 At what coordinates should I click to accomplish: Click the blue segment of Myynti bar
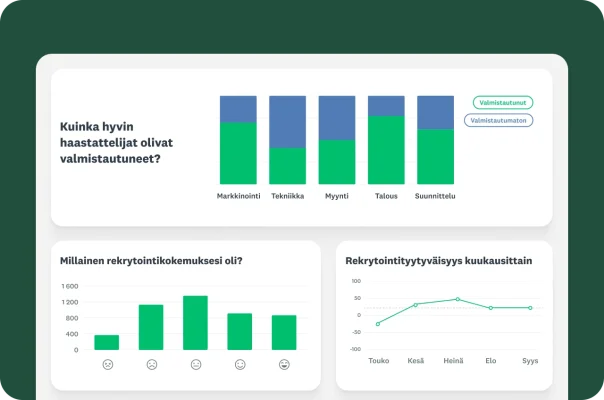point(337,117)
